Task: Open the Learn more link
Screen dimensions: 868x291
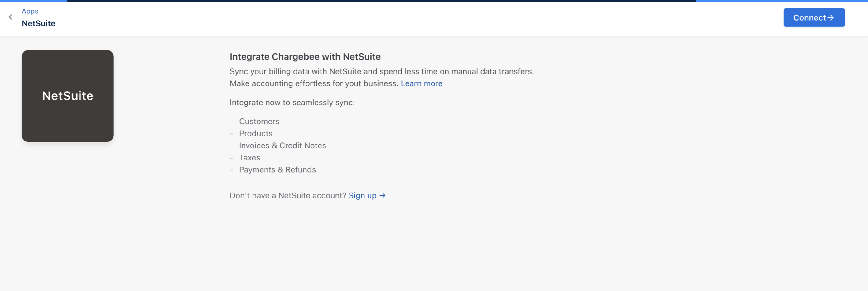Action: point(421,83)
